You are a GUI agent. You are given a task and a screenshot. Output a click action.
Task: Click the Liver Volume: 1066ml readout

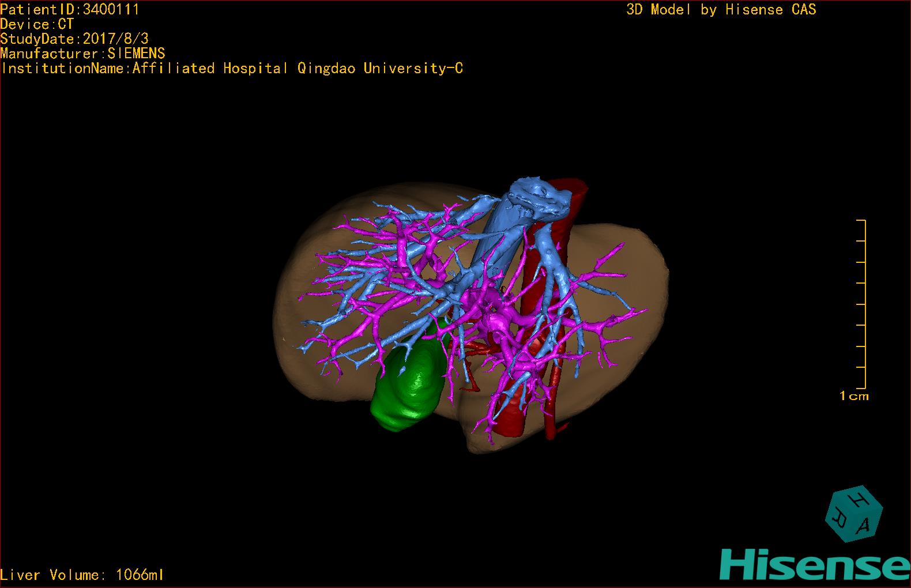(82, 575)
